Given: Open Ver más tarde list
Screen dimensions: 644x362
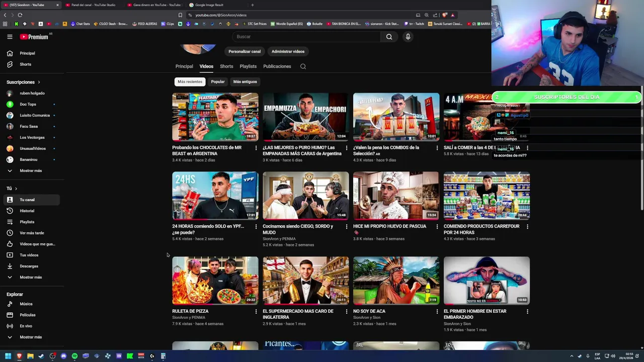Looking at the screenshot, I should [x=32, y=233].
